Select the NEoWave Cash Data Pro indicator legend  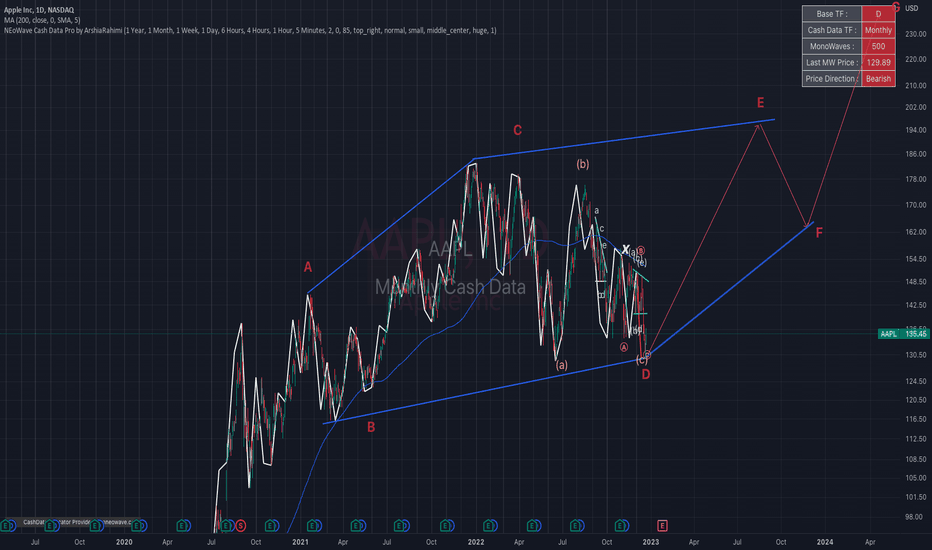(250, 30)
